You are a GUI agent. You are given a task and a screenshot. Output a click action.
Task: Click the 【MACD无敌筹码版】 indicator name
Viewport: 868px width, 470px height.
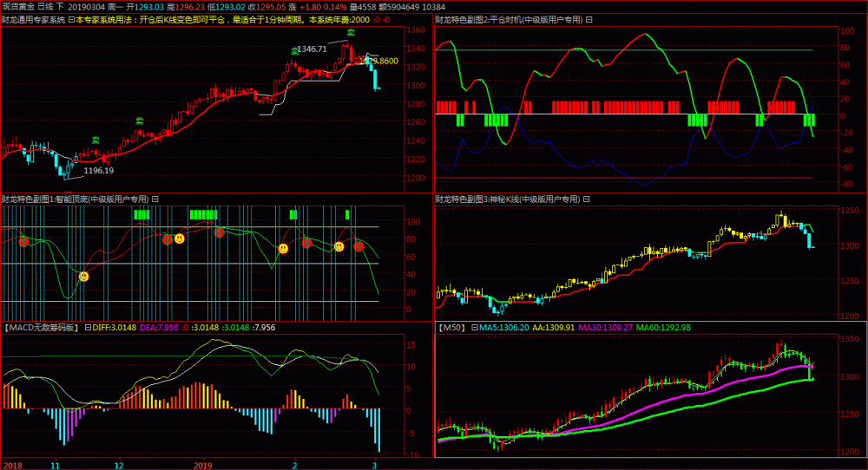[41, 327]
